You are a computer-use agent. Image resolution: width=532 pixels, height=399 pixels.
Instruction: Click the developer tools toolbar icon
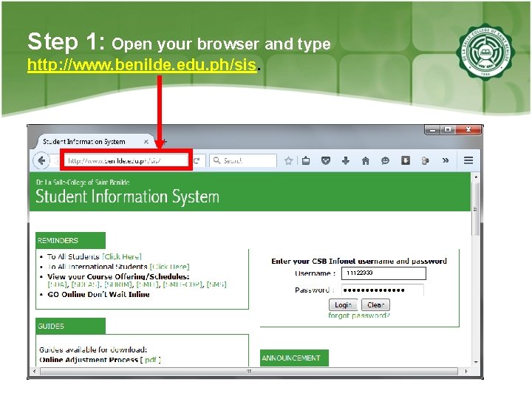[x=425, y=160]
